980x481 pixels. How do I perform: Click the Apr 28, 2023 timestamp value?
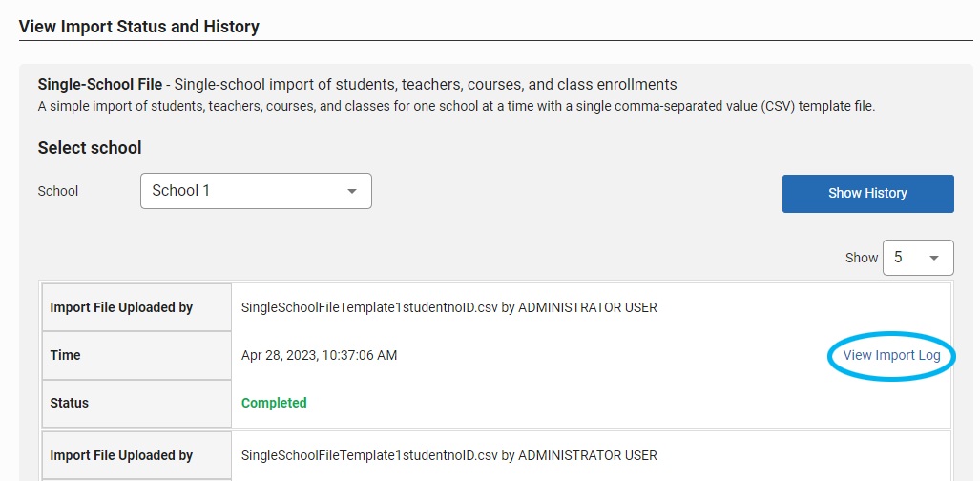(x=319, y=355)
